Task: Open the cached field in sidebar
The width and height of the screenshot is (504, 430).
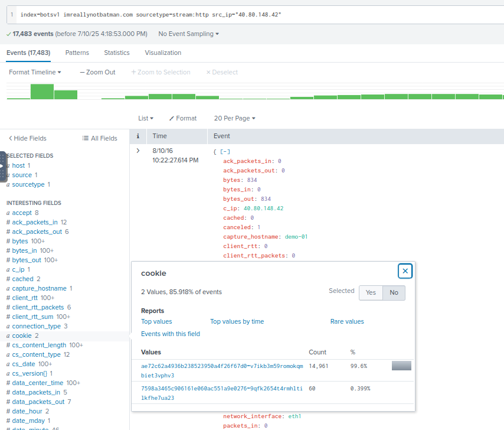Action: (x=23, y=279)
